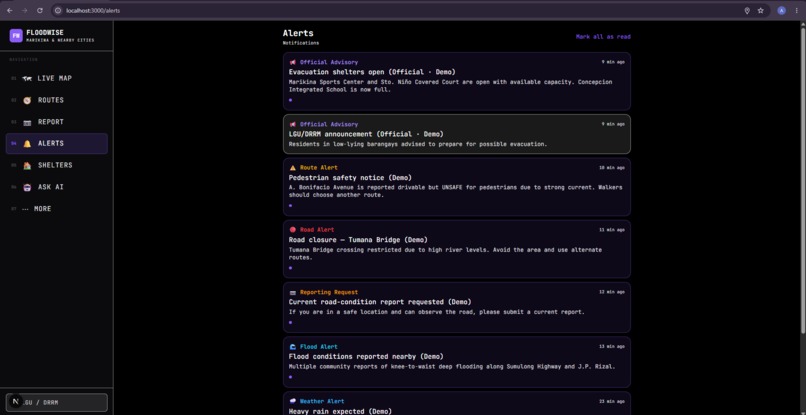Open the Shelters navigation item
806x415 pixels.
57,165
